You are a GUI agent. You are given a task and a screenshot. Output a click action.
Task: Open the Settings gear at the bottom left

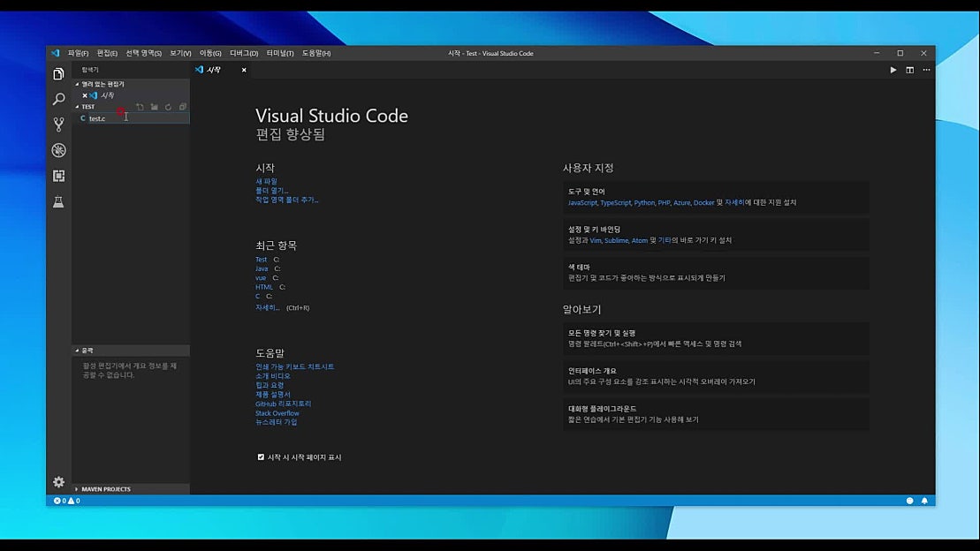[x=58, y=482]
